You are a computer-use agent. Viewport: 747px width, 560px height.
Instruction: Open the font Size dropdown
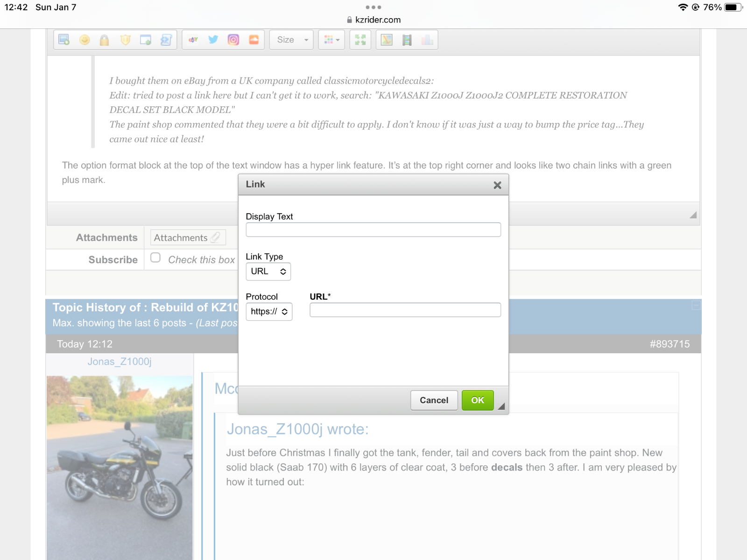click(x=292, y=40)
